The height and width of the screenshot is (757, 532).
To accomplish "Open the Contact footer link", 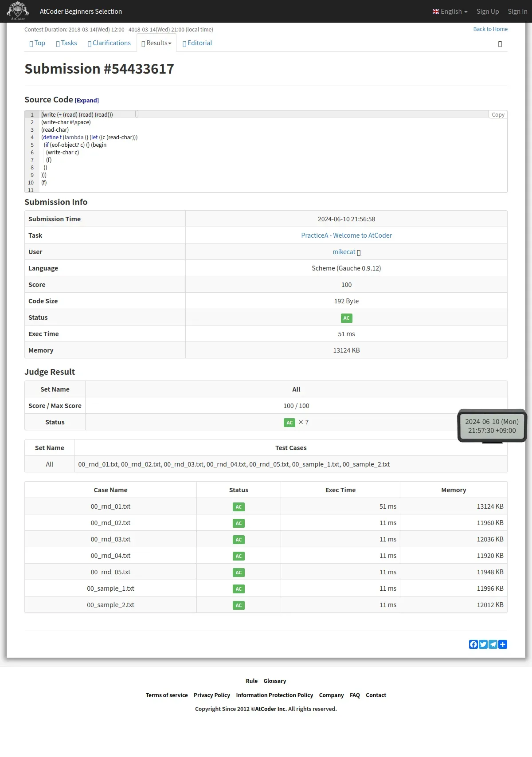I will (x=376, y=695).
